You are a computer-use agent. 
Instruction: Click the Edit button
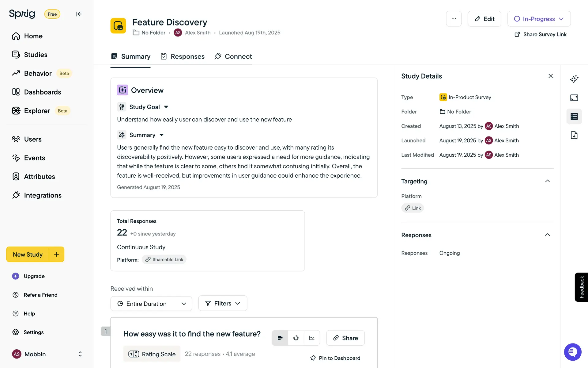pyautogui.click(x=484, y=19)
